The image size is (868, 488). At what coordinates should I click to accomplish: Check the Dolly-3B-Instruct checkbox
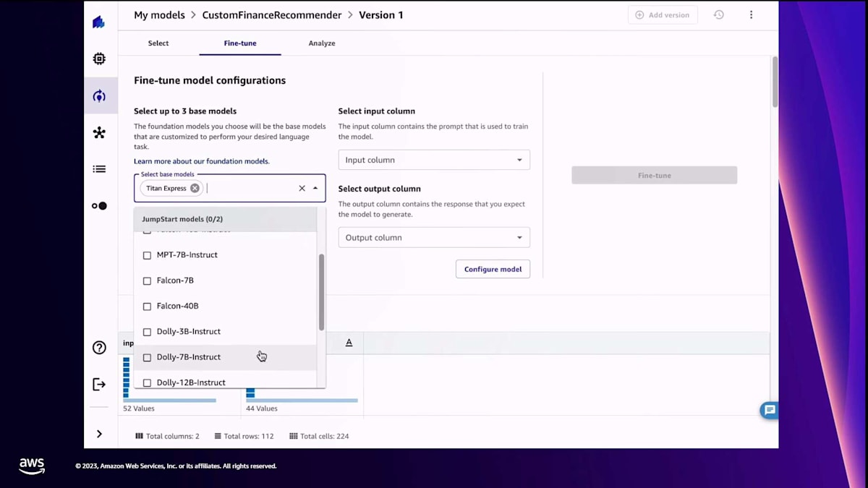(147, 332)
